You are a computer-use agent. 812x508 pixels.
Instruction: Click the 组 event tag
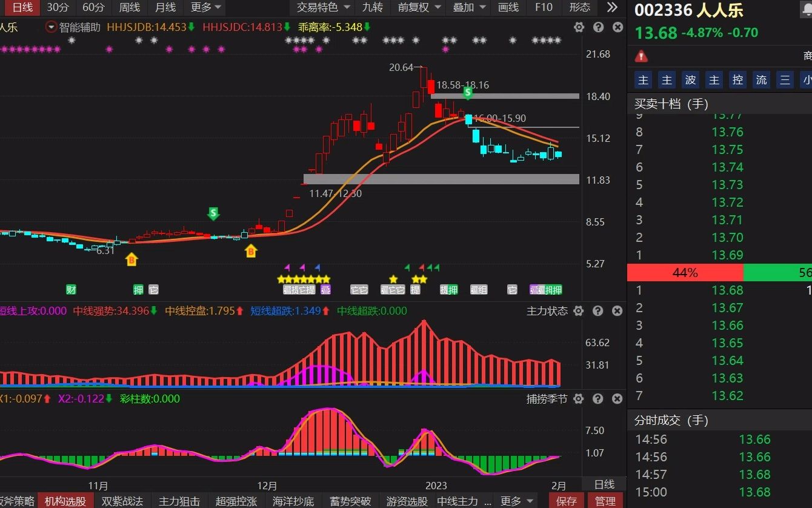click(483, 290)
